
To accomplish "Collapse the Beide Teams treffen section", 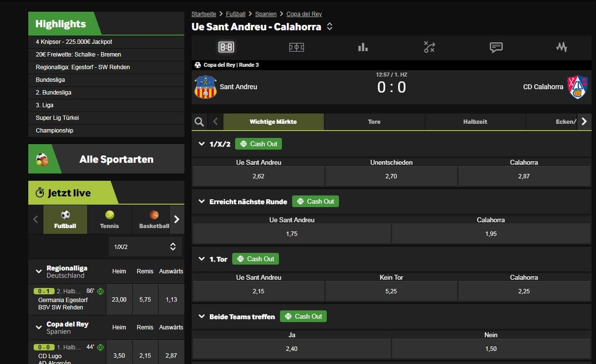I will point(202,316).
